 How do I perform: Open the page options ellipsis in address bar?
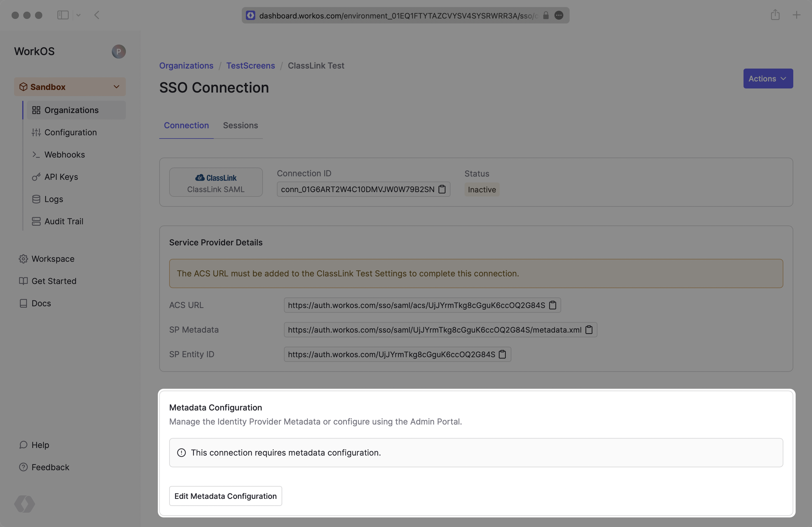(x=558, y=15)
